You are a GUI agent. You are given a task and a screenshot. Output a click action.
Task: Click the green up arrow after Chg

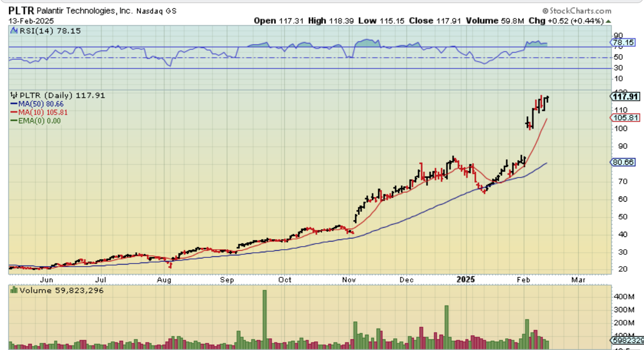pos(608,21)
